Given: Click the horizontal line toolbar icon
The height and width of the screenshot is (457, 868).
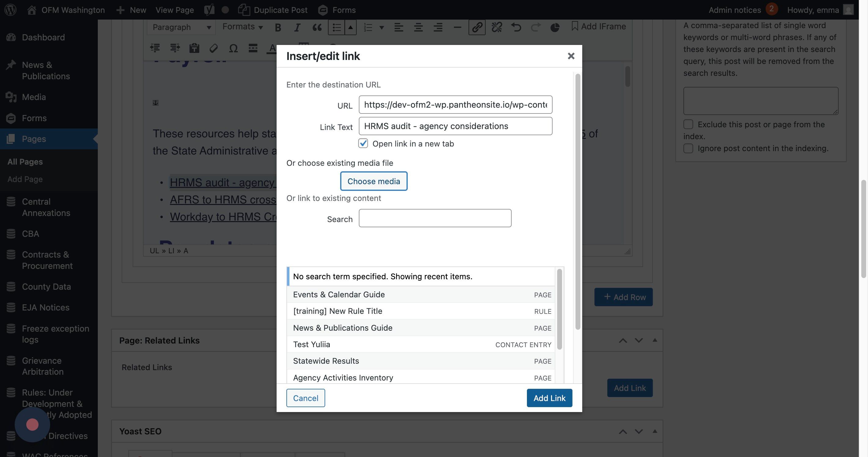Looking at the screenshot, I should (x=457, y=27).
